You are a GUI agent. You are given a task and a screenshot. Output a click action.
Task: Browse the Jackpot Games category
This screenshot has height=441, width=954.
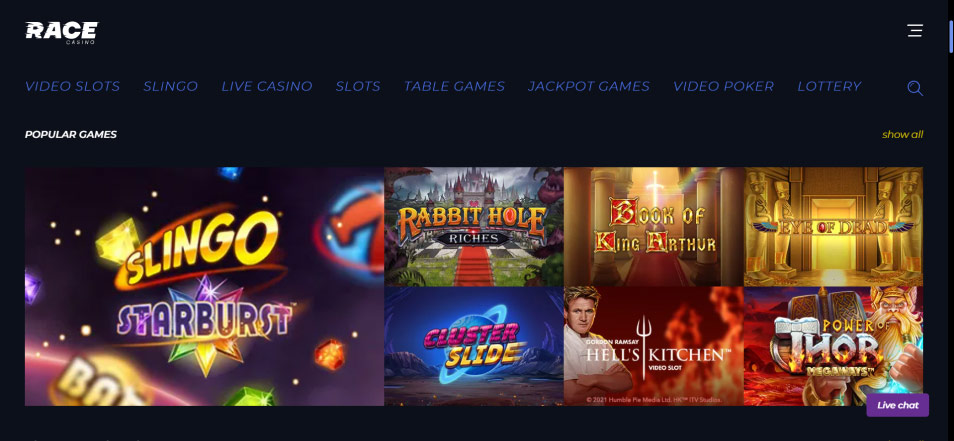click(589, 86)
